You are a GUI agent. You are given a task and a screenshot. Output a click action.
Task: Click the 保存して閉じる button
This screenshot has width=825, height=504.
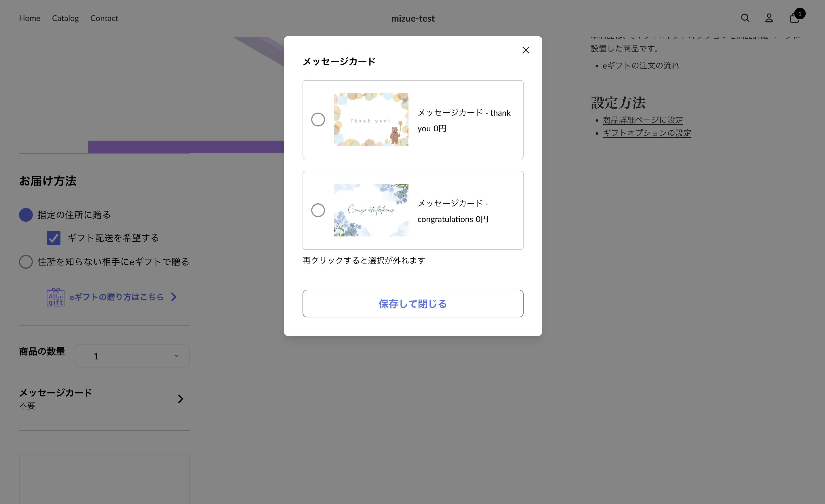[x=413, y=304]
